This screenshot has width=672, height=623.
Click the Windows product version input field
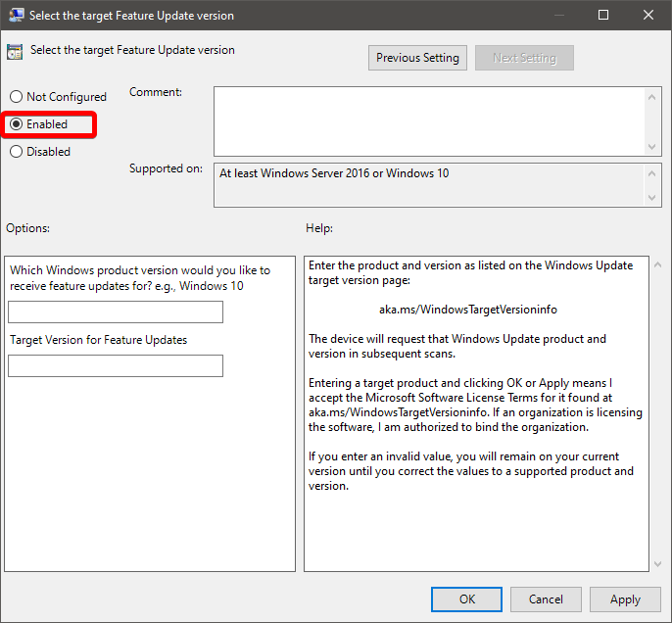pos(116,311)
